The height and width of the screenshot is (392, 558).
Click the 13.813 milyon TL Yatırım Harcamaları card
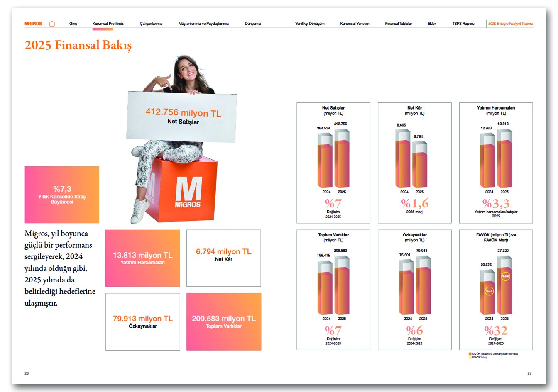click(x=142, y=258)
